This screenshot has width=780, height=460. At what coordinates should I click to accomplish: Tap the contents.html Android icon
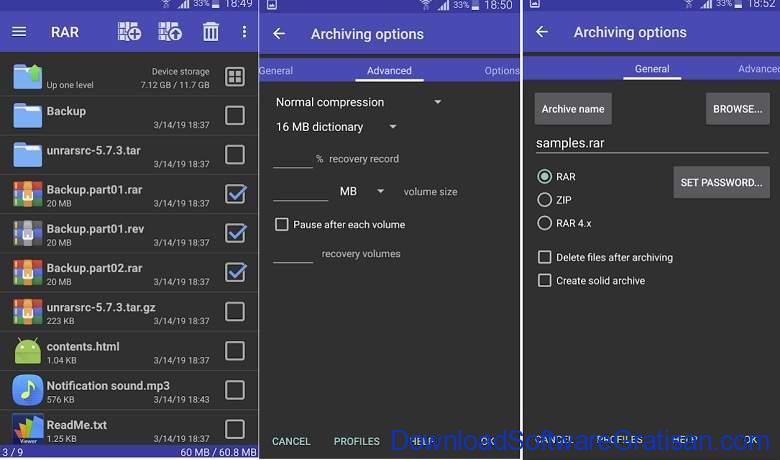27,351
